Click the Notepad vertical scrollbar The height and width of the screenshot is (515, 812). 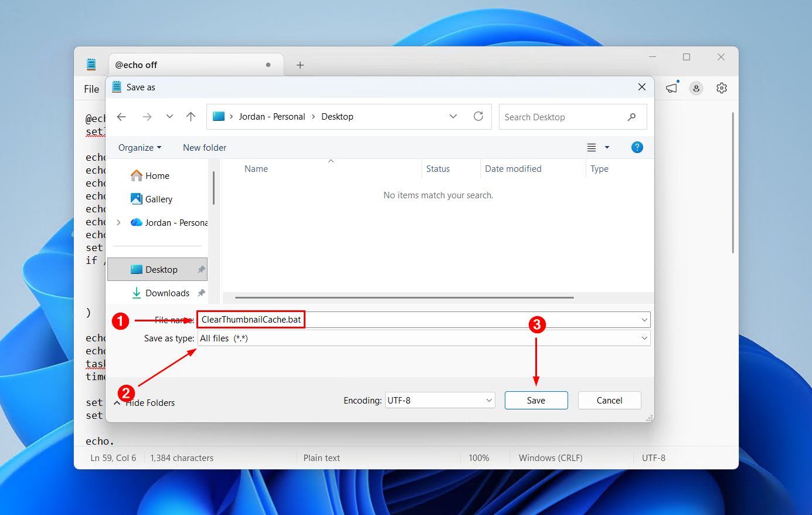733,182
